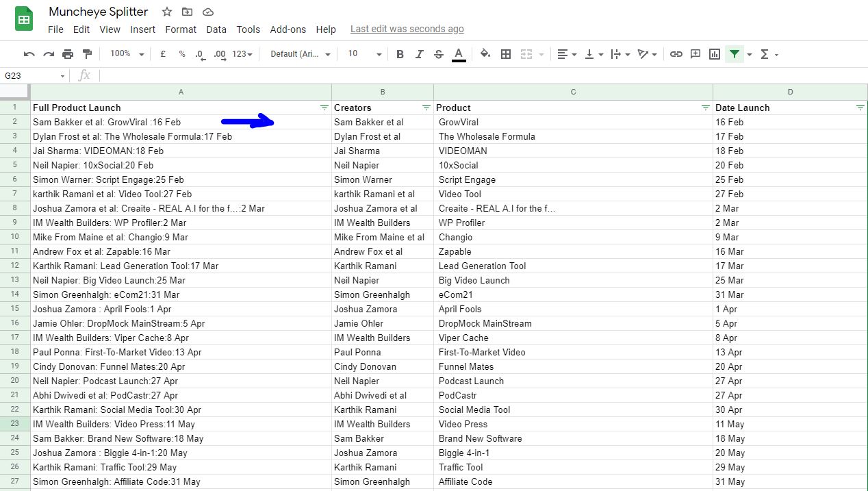
Task: Open text color picker
Action: pos(459,54)
